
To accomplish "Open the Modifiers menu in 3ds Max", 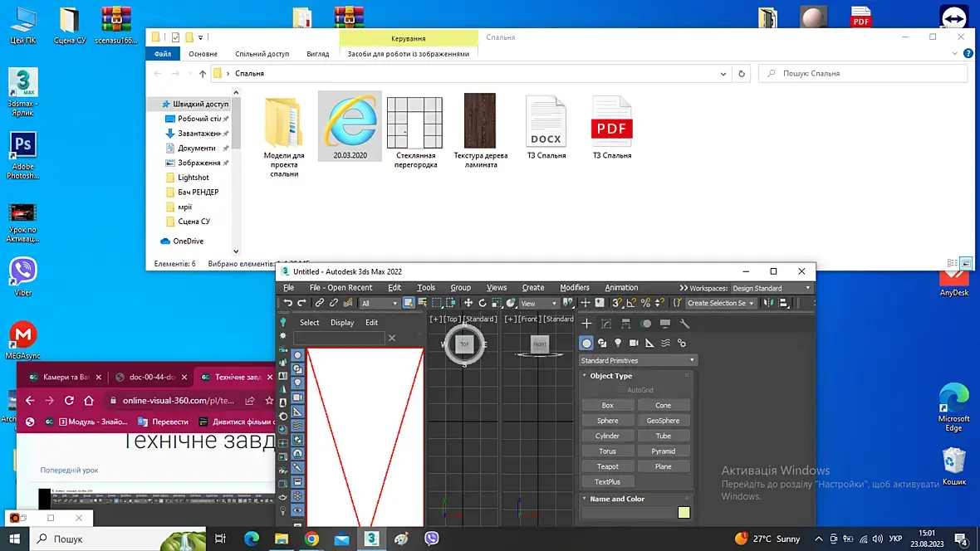I will coord(575,287).
